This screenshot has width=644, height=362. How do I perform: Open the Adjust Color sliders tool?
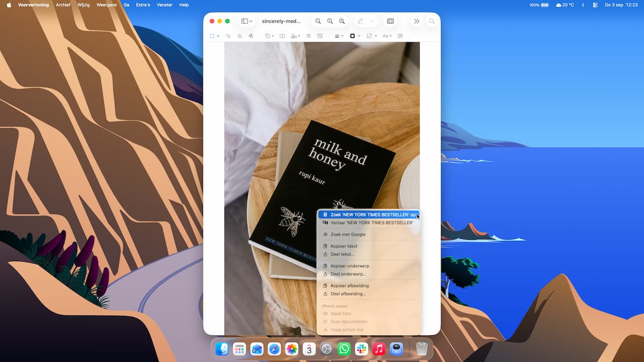pos(309,36)
